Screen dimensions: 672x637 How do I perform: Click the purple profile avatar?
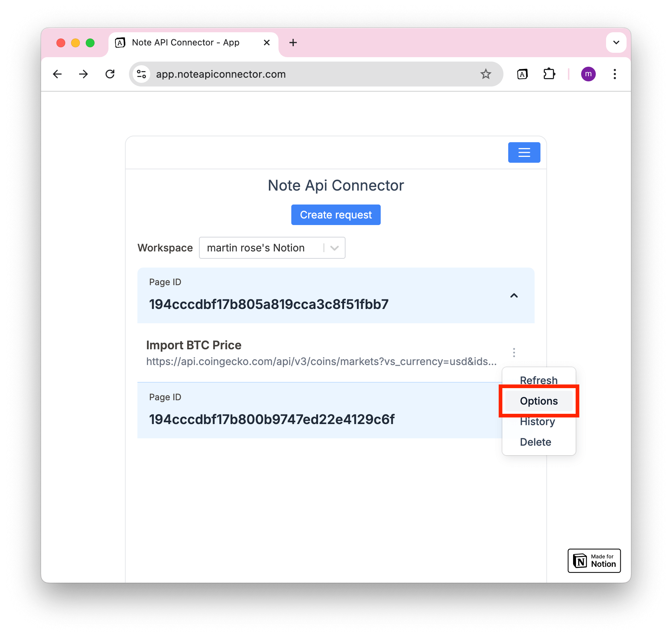click(x=588, y=74)
